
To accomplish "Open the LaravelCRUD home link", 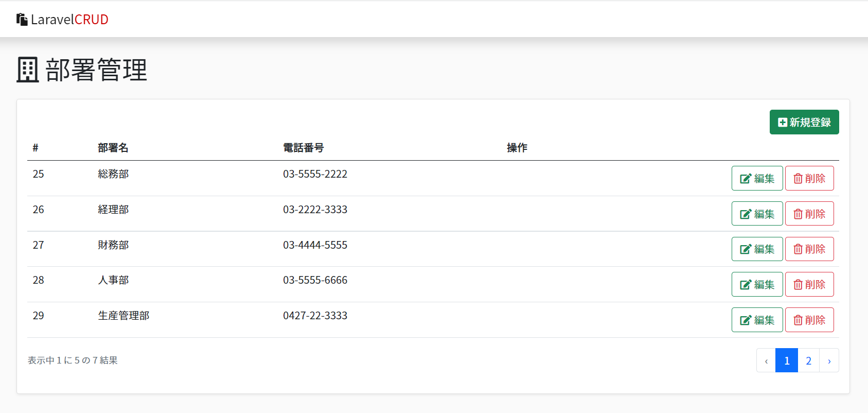I will (x=69, y=20).
